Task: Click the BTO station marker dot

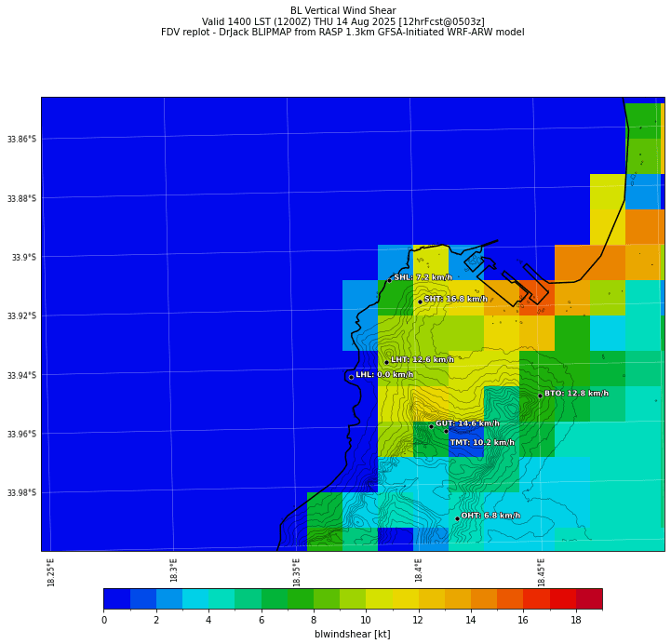Action: 540,396
